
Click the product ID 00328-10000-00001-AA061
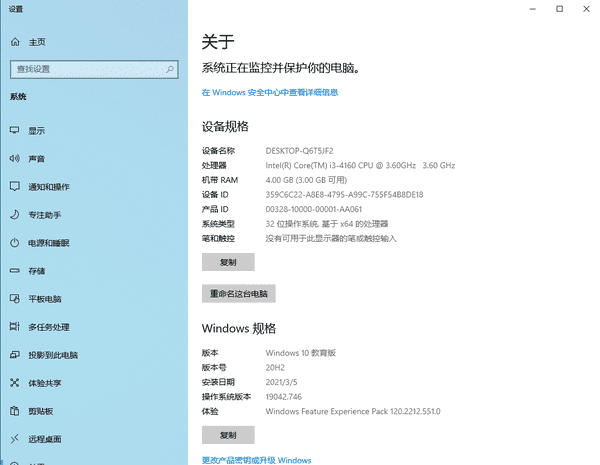click(313, 209)
